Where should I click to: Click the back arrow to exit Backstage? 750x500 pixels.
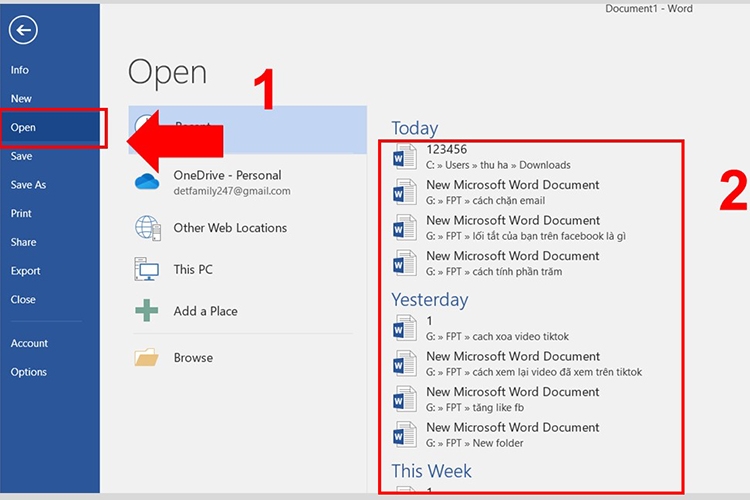pyautogui.click(x=23, y=30)
